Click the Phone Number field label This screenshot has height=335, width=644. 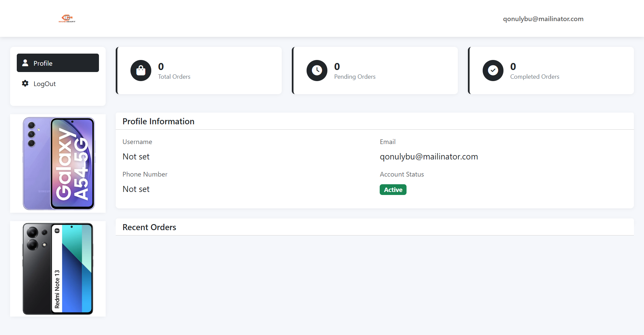pos(145,174)
